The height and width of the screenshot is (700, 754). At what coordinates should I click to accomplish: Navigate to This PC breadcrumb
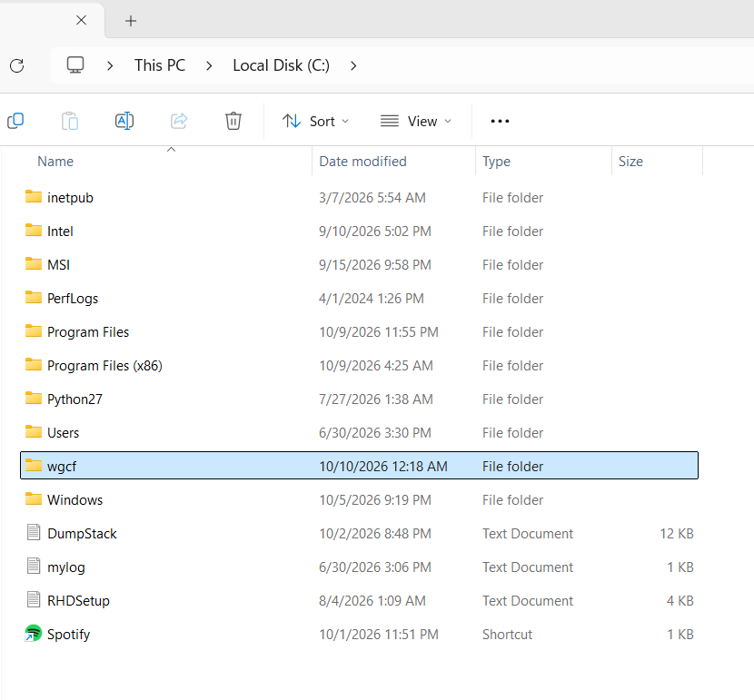160,65
